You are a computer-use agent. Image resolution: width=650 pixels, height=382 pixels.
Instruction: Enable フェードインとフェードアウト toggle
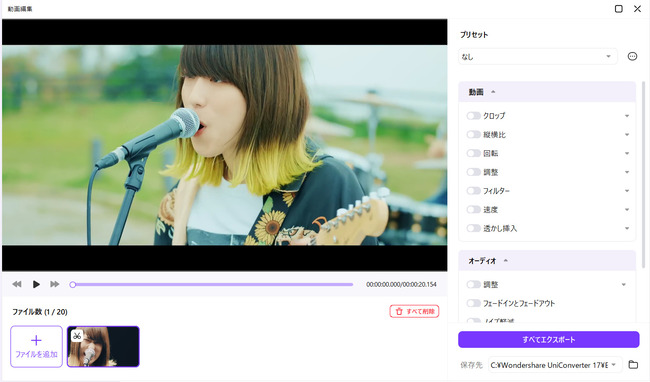(x=473, y=303)
